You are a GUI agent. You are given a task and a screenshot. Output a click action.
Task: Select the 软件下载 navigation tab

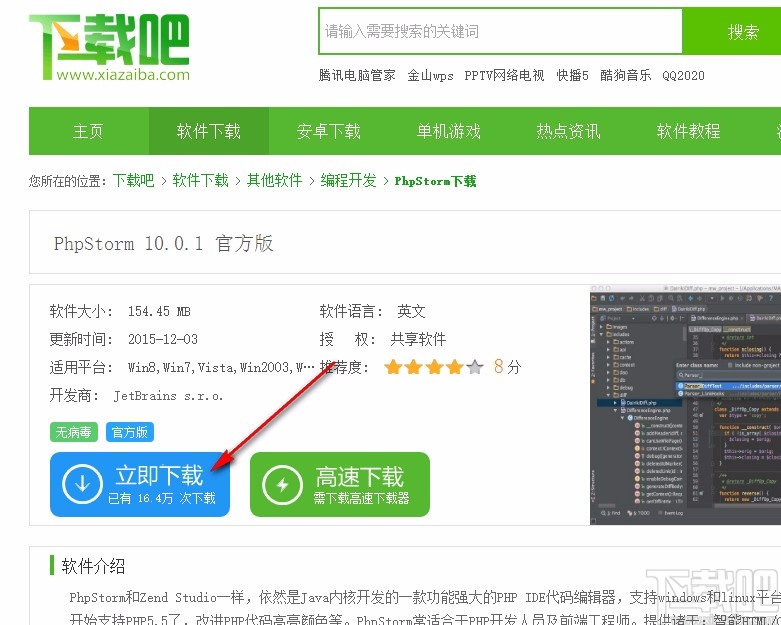click(x=209, y=131)
